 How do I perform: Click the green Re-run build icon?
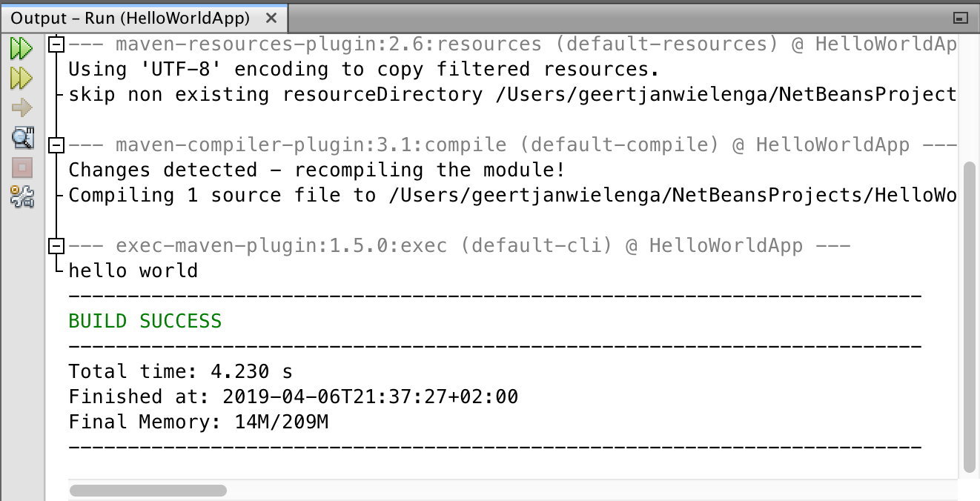pos(21,50)
